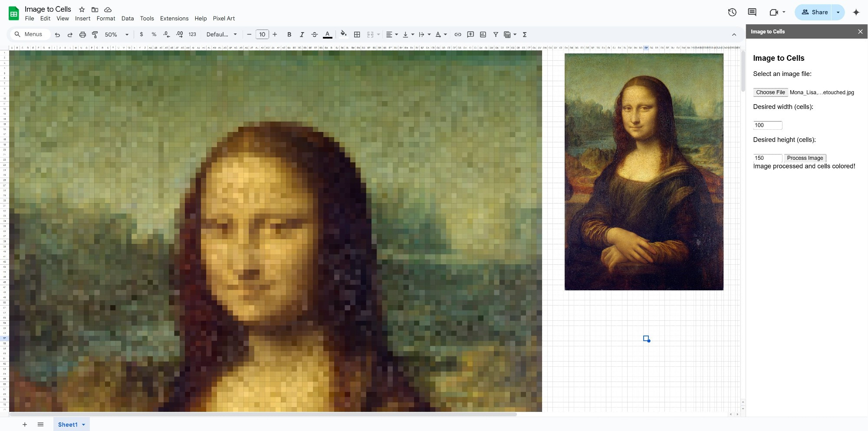Open the Edit menu
The height and width of the screenshot is (431, 868).
pos(45,18)
